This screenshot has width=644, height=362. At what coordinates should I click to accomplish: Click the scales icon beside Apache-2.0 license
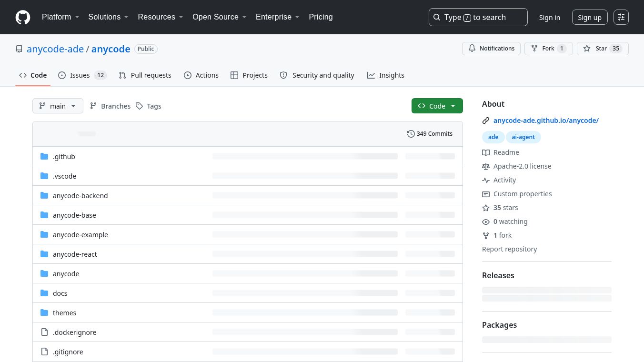click(486, 166)
